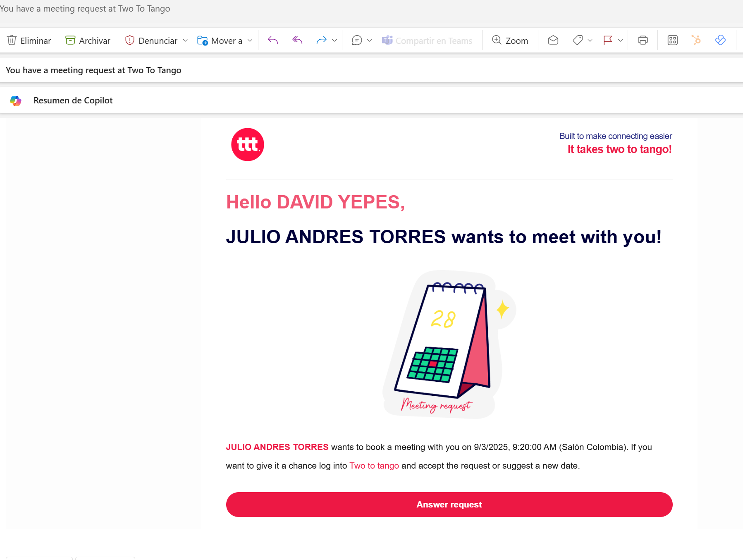The width and height of the screenshot is (743, 560).
Task: Expand the Forward options chevron
Action: (x=334, y=41)
